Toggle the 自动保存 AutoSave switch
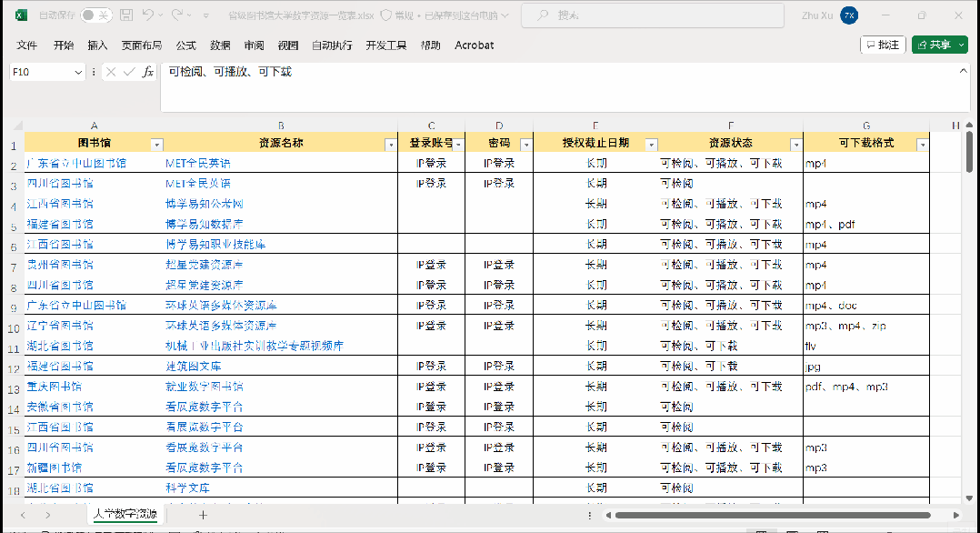The width and height of the screenshot is (980, 533). 96,15
